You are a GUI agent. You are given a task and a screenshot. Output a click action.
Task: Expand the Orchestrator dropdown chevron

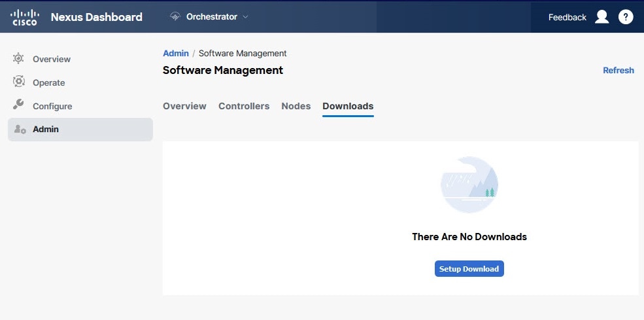tap(246, 17)
